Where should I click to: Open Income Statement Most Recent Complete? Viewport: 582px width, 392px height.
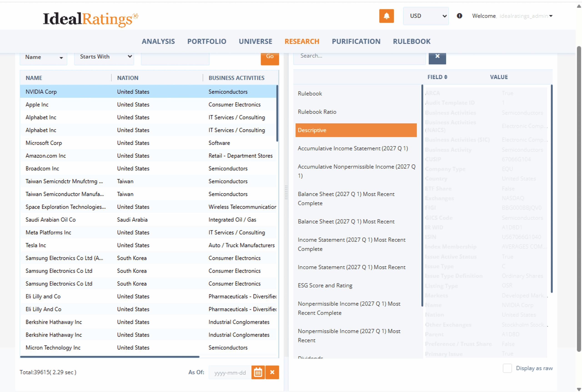356,244
